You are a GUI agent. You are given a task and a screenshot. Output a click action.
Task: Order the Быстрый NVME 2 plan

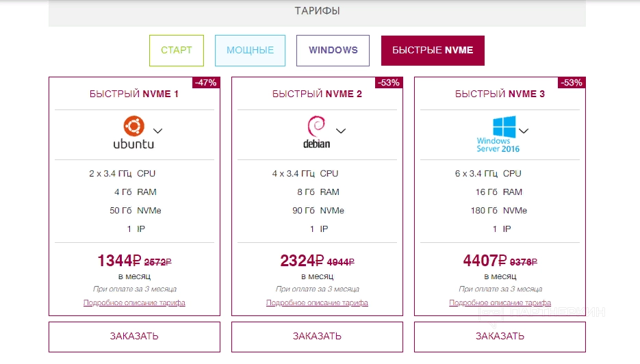click(x=317, y=337)
